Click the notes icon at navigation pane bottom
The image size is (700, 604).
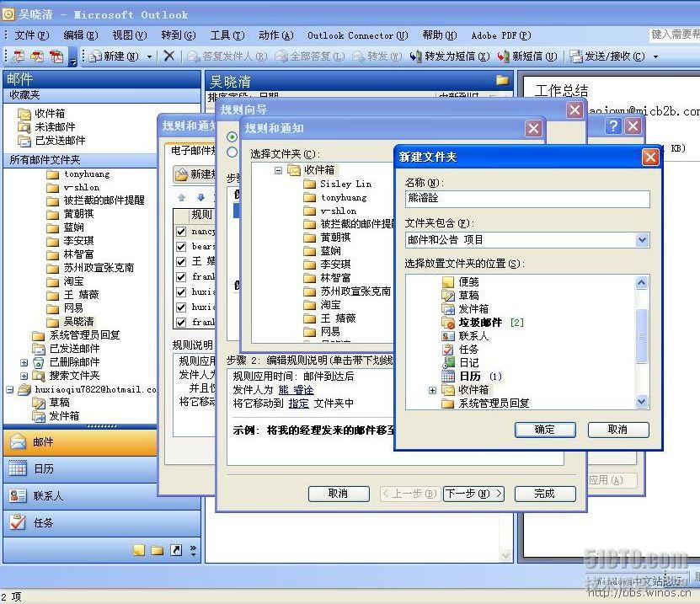(x=139, y=550)
